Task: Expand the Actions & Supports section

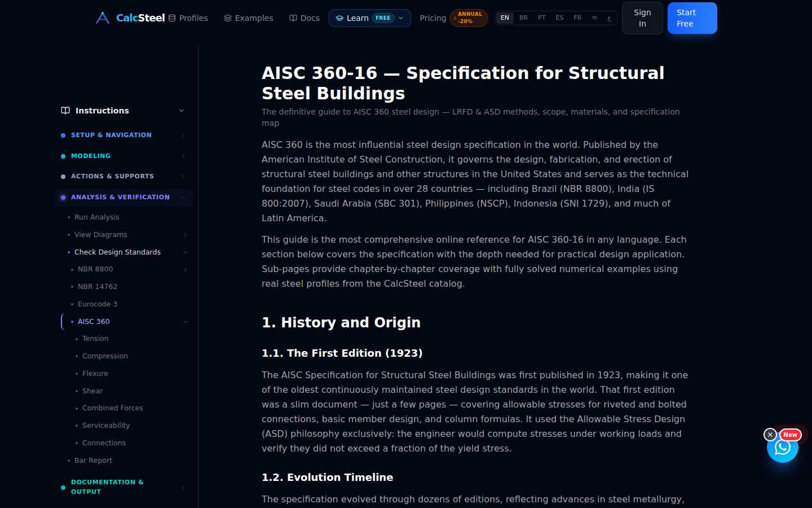Action: coord(183,177)
